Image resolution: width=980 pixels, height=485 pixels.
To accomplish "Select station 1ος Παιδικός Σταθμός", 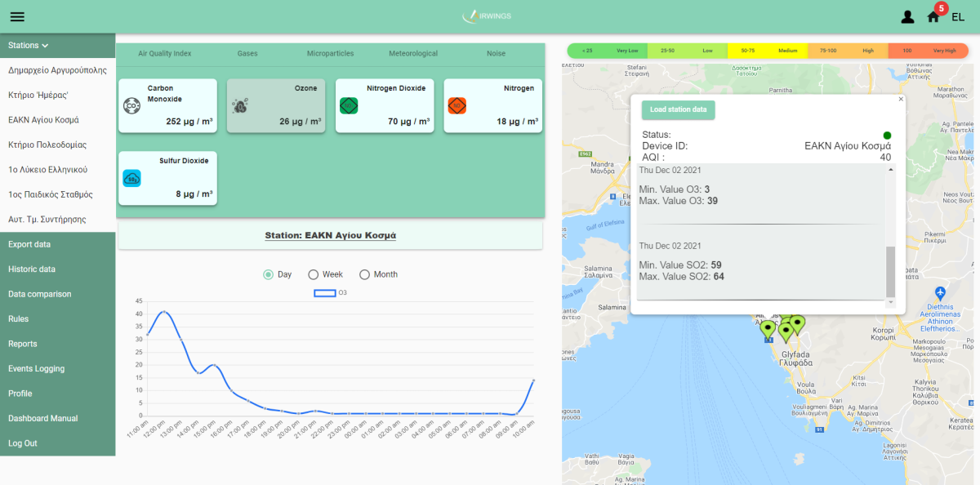I will coord(57,194).
